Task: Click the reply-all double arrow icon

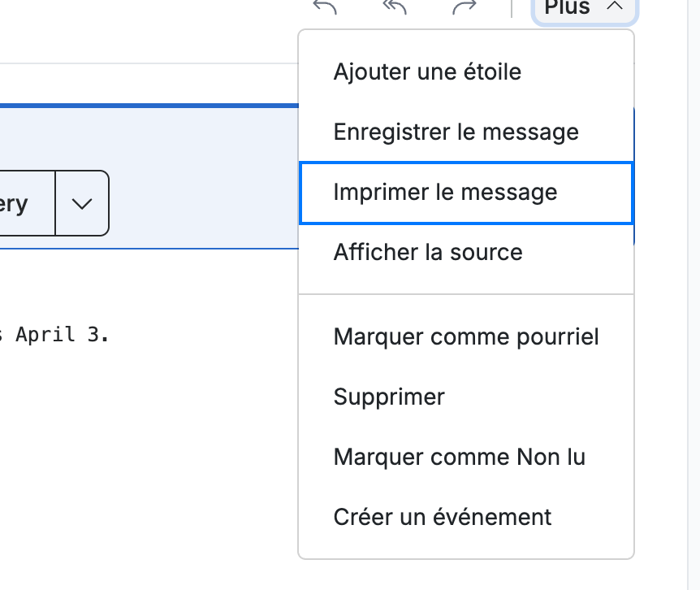Action: 395,7
